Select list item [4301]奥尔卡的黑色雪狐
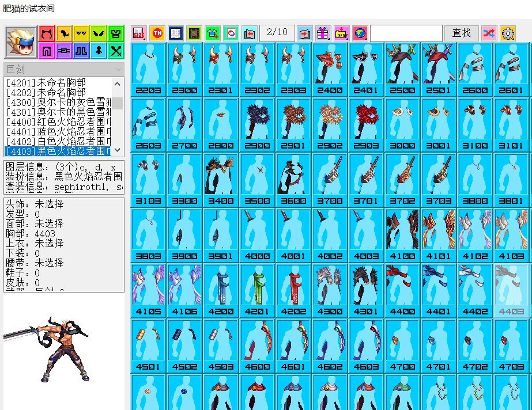This screenshot has width=532, height=410. (58, 112)
